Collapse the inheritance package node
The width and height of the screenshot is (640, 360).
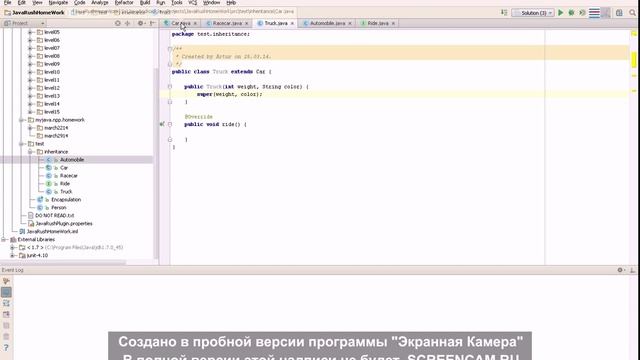tap(30, 152)
